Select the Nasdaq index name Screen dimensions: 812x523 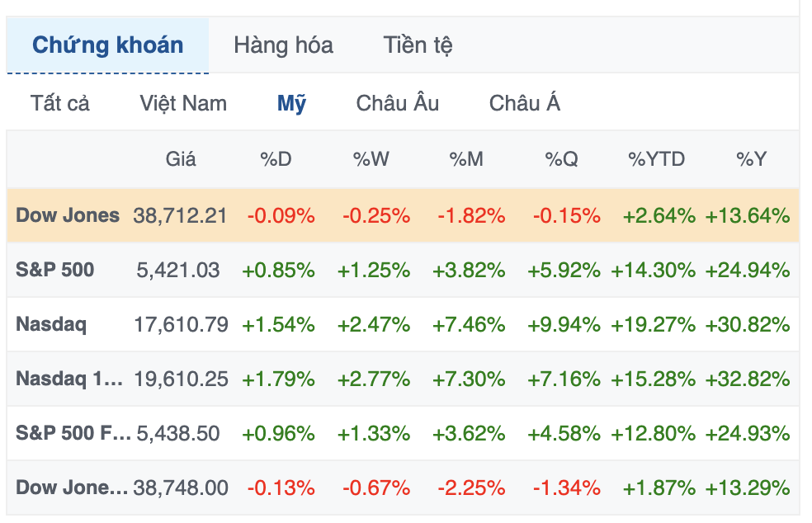(x=51, y=324)
